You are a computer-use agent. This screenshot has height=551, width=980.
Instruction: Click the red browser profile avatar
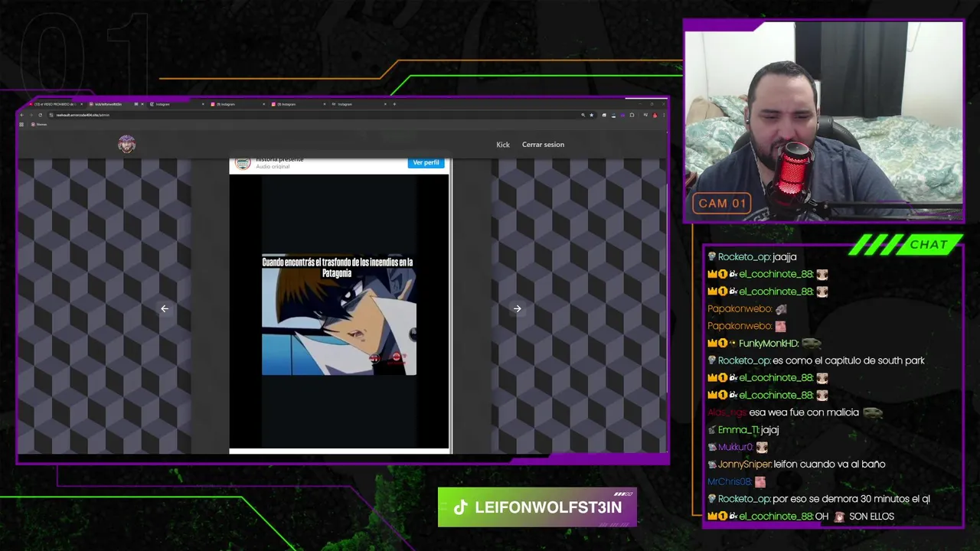(x=655, y=115)
